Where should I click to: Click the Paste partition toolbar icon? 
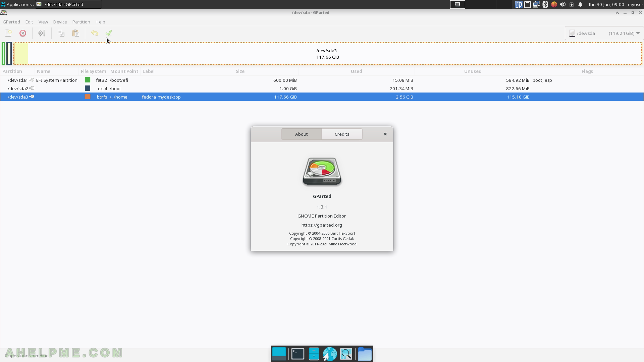76,33
